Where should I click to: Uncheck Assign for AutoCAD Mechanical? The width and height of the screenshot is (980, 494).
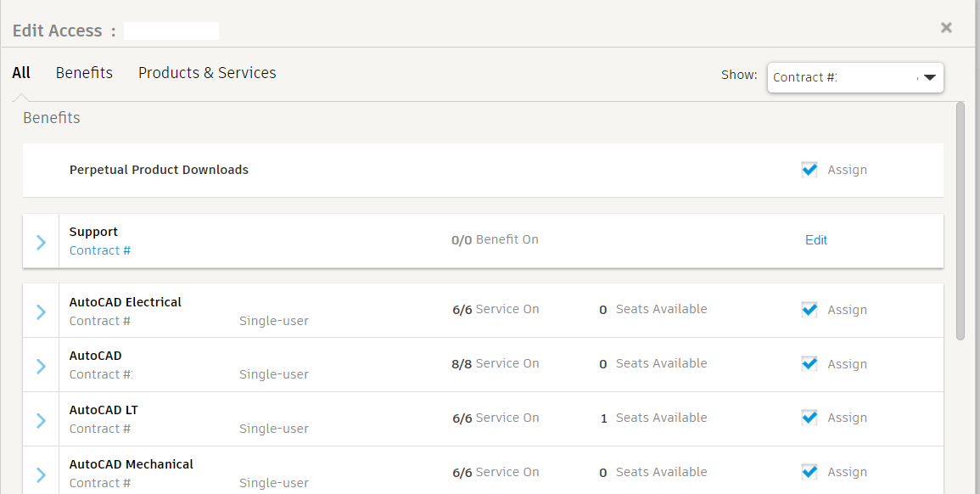coord(809,472)
